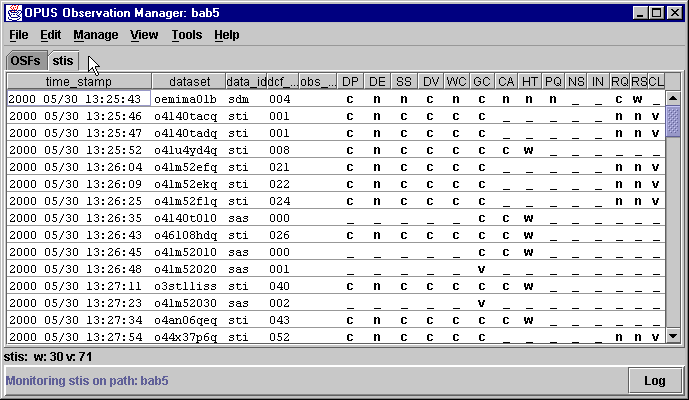Image resolution: width=689 pixels, height=400 pixels.
Task: Click the DP stage column header
Action: 350,81
